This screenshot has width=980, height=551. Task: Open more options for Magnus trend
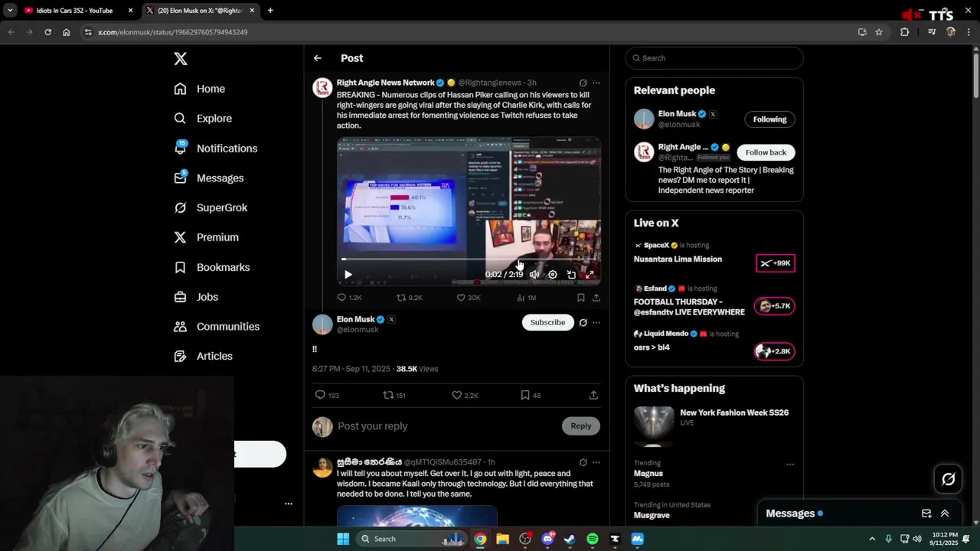790,464
